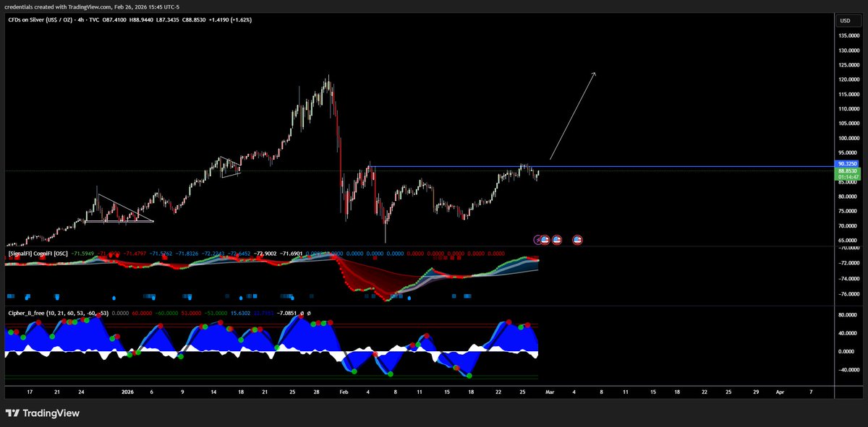Click the 2026 label on the time axis
The image size is (868, 427).
click(x=127, y=392)
